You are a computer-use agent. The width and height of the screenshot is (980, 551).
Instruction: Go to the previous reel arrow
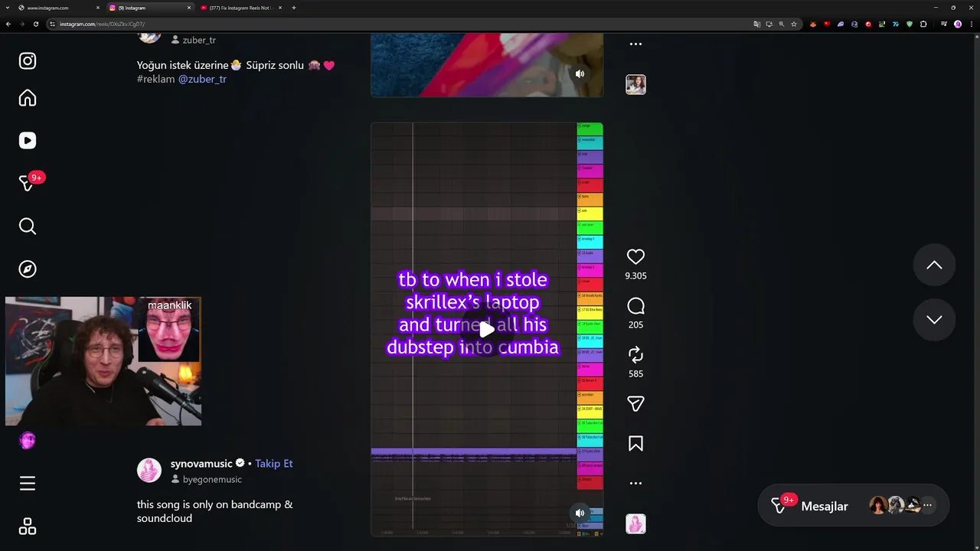(x=934, y=265)
